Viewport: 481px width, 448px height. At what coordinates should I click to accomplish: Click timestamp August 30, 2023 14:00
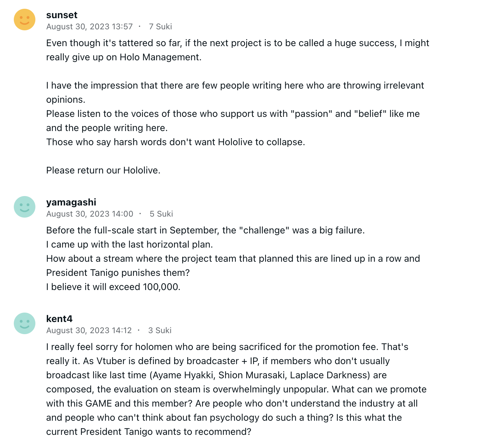90,214
